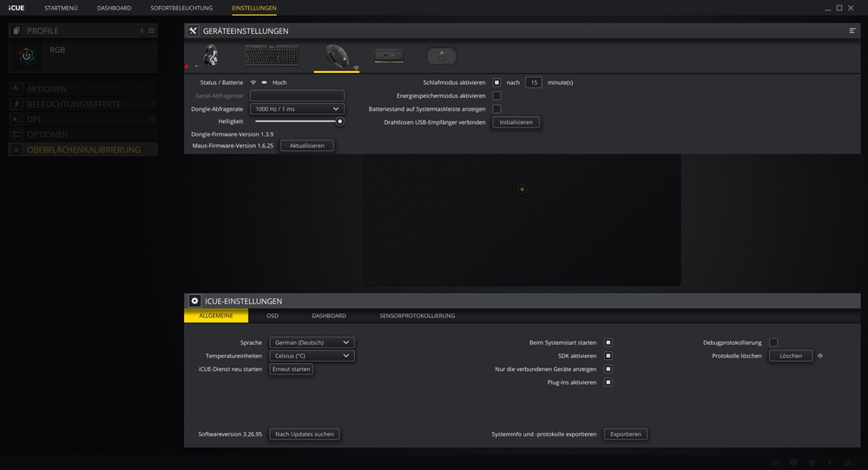Viewport: 868px width, 470px height.
Task: Open the AKTIONEN sidebar section
Action: pos(83,88)
